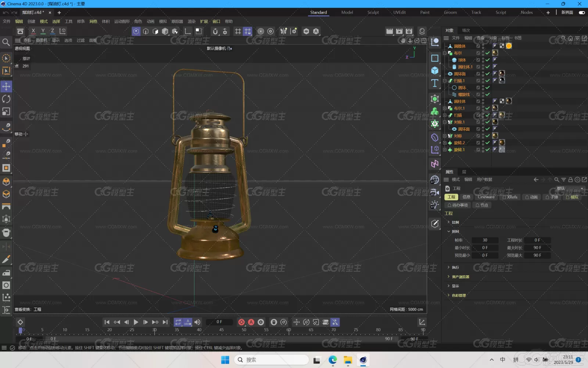588x368 pixels.
Task: Click the Text spline T icon
Action: pyautogui.click(x=435, y=83)
